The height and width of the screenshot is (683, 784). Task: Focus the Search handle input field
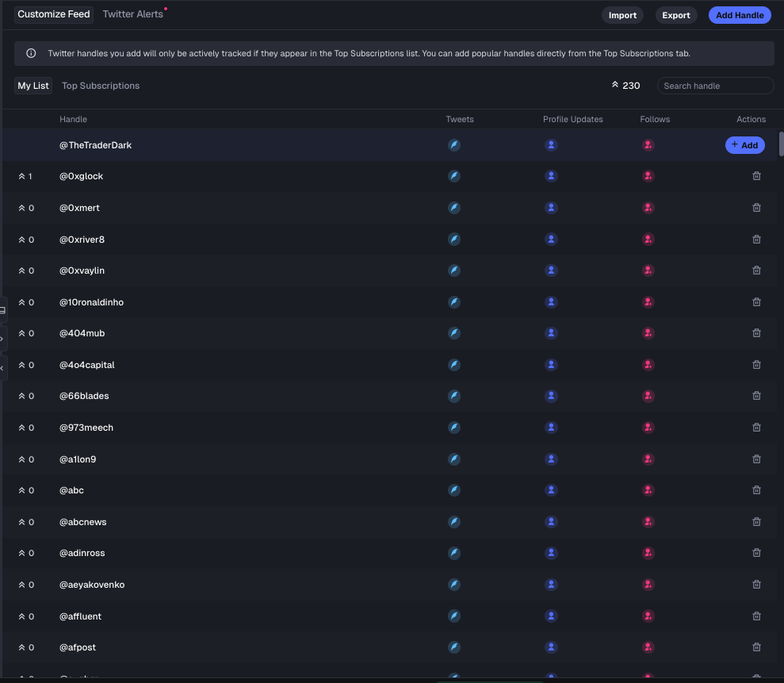[x=715, y=86]
